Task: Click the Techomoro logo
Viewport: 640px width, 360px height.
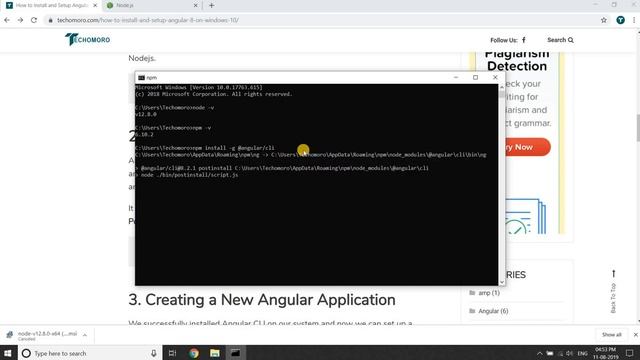Action: click(x=87, y=40)
